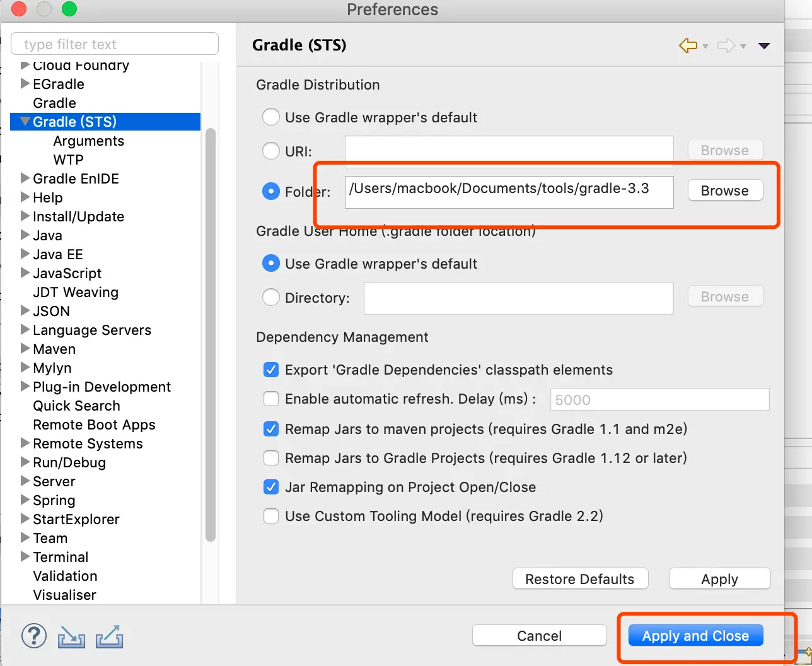
Task: Click the Restore Defaults button
Action: [x=579, y=579]
